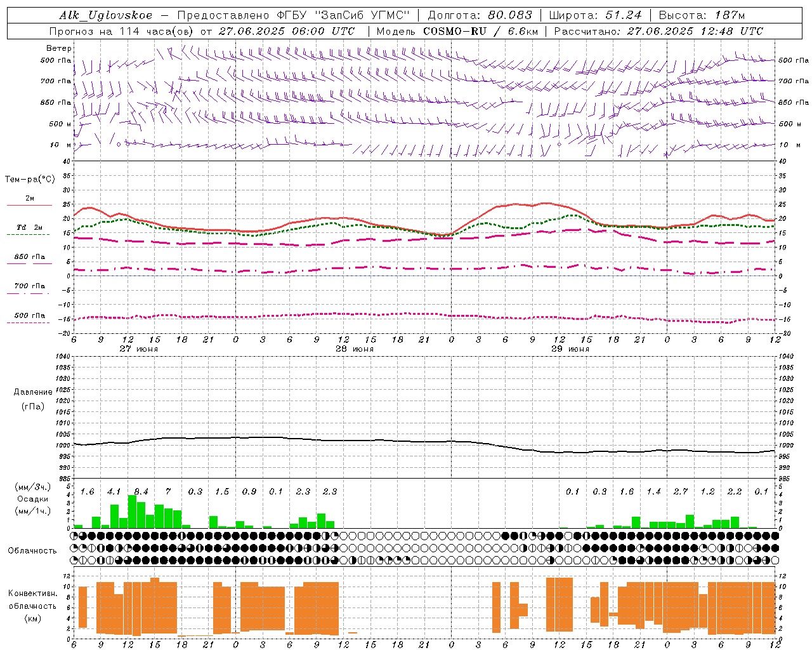Click the 0.9 precipitation total value
This screenshot has width=812, height=650.
coord(249,492)
